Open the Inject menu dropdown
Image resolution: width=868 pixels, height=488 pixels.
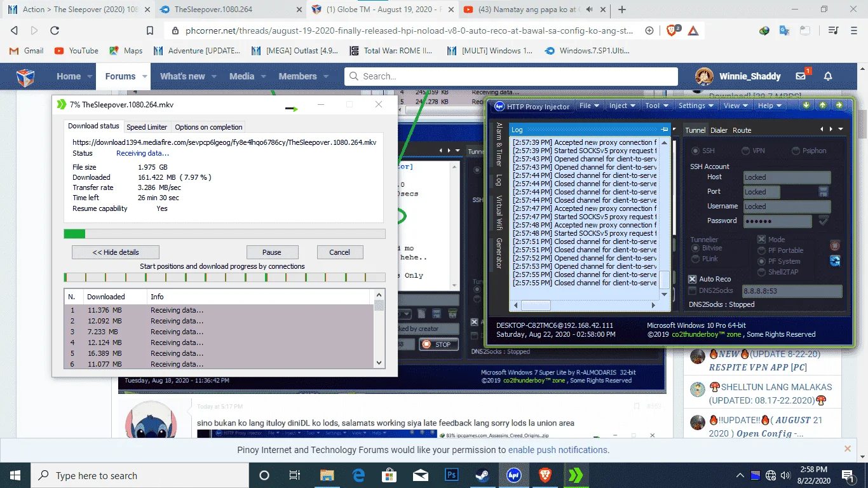tap(623, 105)
